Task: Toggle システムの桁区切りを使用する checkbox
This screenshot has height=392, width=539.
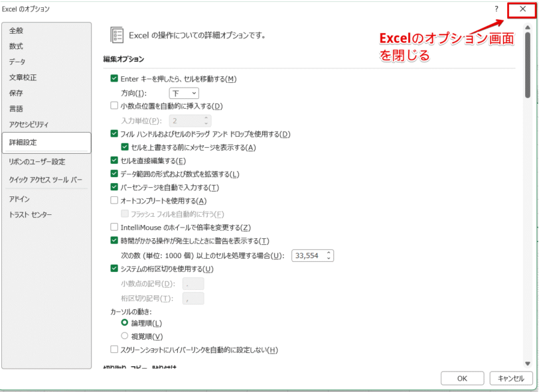Action: 114,269
